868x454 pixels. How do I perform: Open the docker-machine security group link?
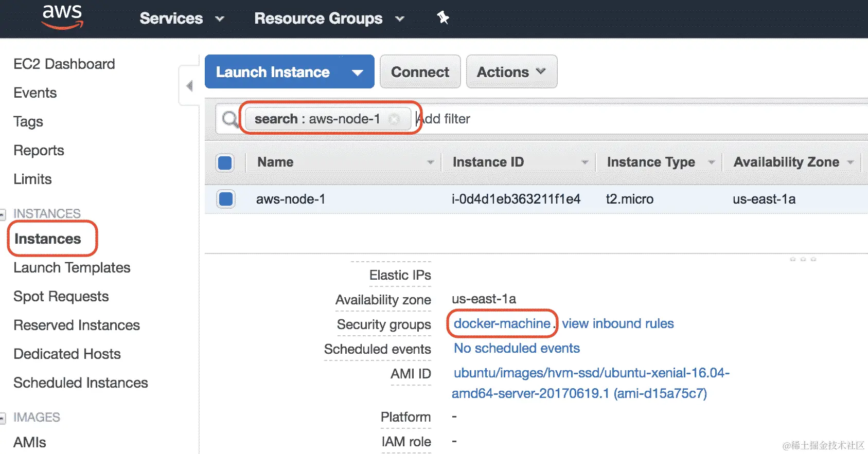[502, 323]
